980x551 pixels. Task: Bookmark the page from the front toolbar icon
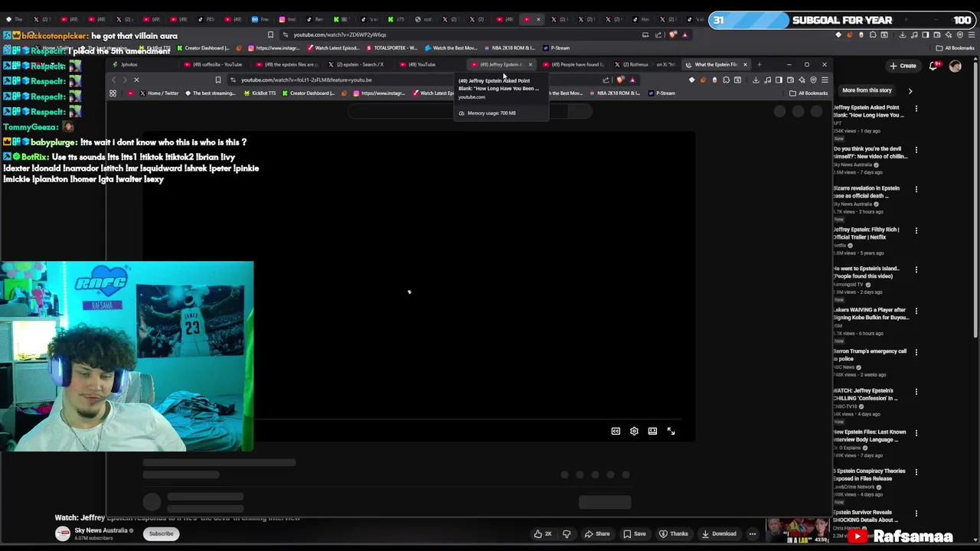tap(217, 80)
